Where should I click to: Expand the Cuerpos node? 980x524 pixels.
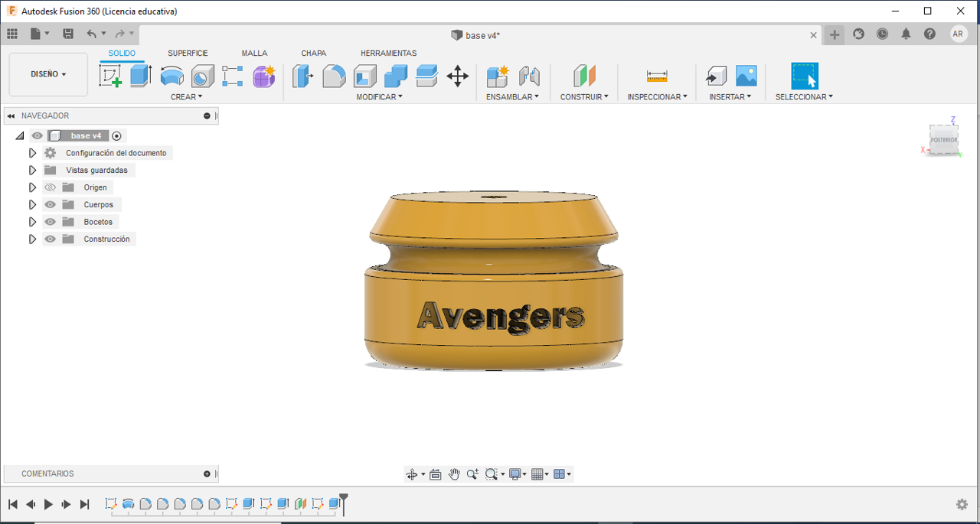pyautogui.click(x=32, y=205)
